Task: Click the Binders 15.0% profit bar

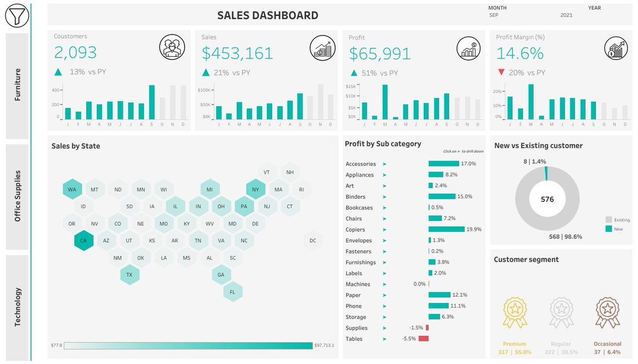Action: (x=442, y=197)
